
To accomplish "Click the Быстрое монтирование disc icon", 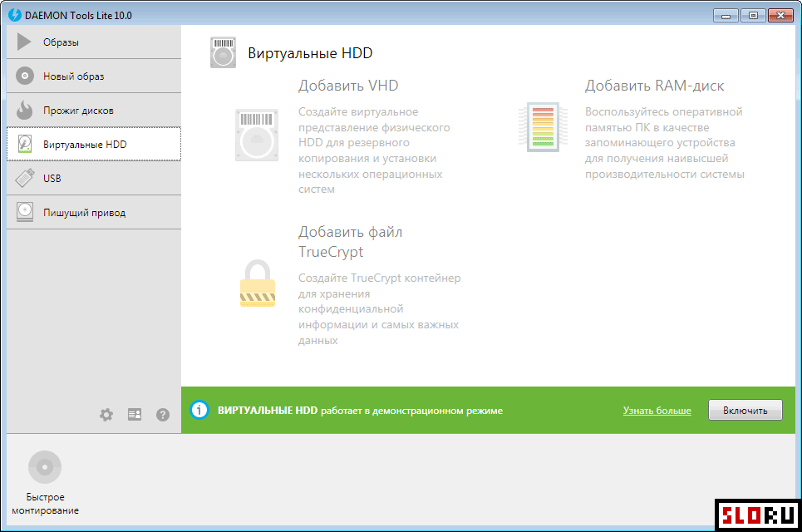I will tap(45, 467).
